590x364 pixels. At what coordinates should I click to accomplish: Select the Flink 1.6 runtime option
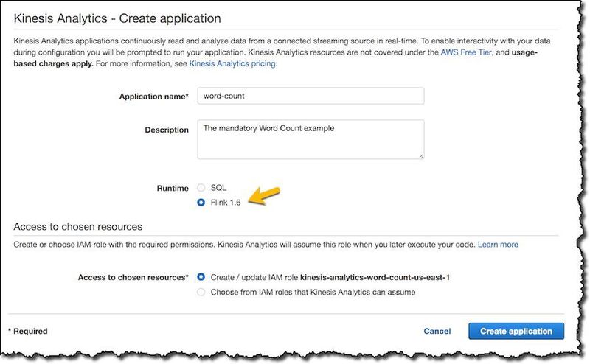coord(201,203)
